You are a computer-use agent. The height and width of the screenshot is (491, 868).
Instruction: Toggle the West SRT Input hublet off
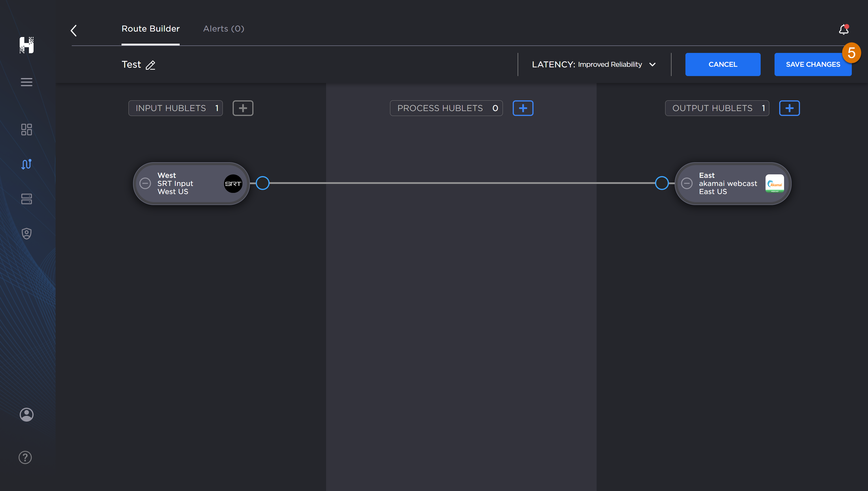[145, 184]
